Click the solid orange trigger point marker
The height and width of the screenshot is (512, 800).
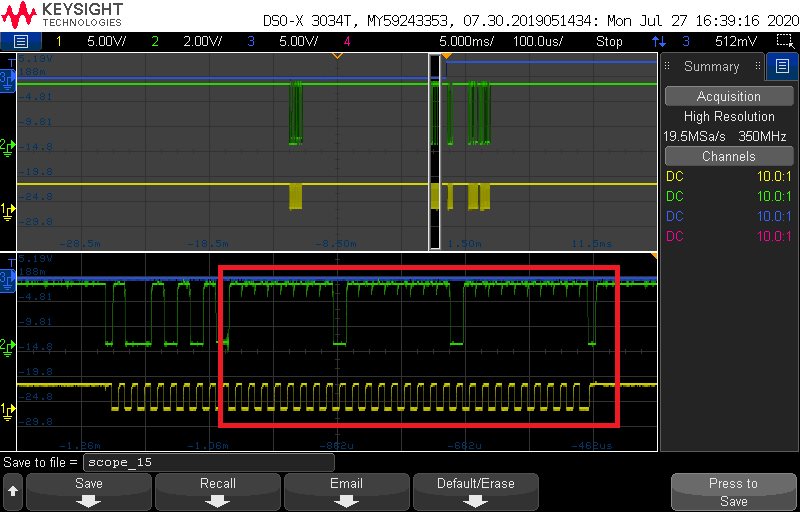pyautogui.click(x=446, y=55)
